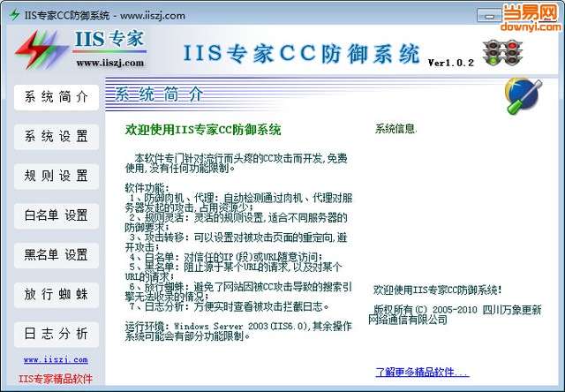Click the 7、日志分析 feature line

[230, 306]
